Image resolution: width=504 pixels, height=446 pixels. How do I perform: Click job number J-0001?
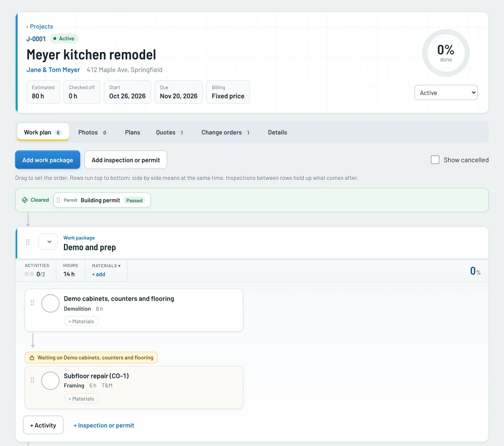36,39
